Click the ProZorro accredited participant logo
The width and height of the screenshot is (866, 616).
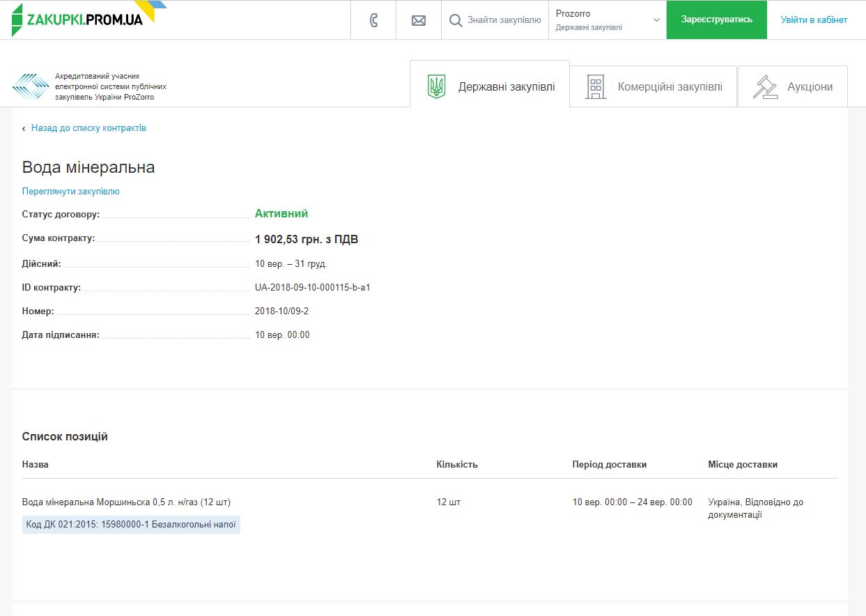click(31, 86)
